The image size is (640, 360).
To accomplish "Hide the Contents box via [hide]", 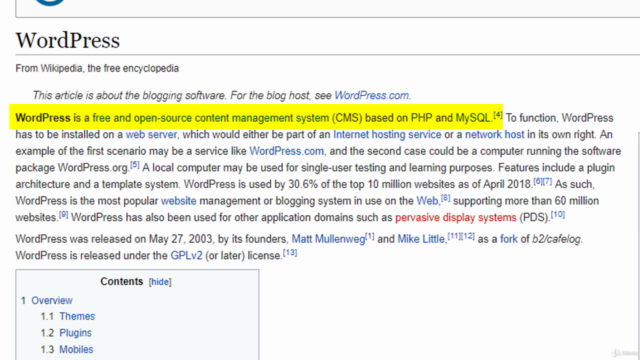I will point(160,282).
